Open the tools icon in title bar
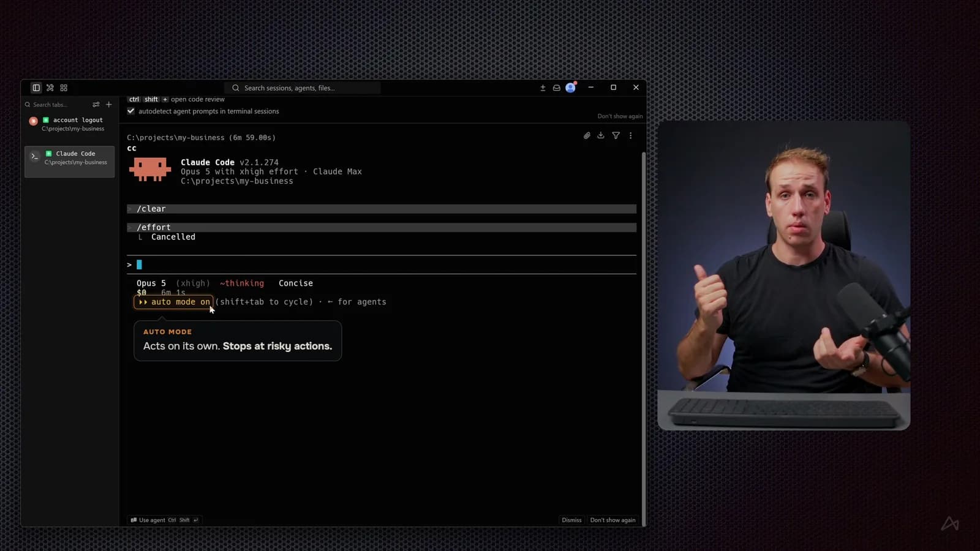Screen dimensions: 980x551 click(x=50, y=88)
